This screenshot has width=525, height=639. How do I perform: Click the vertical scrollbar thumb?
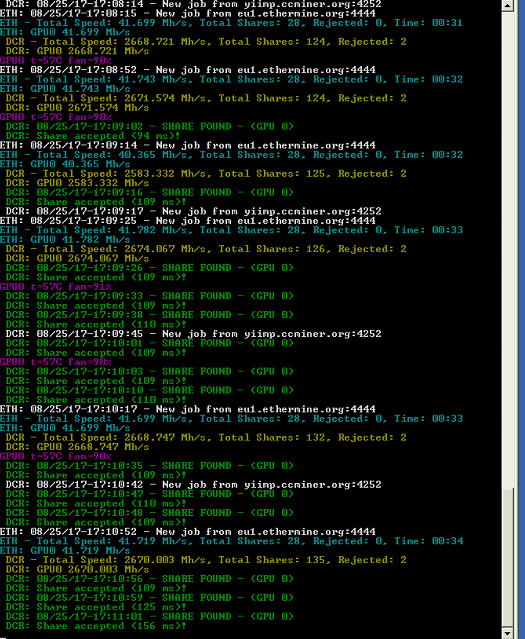tap(507, 557)
